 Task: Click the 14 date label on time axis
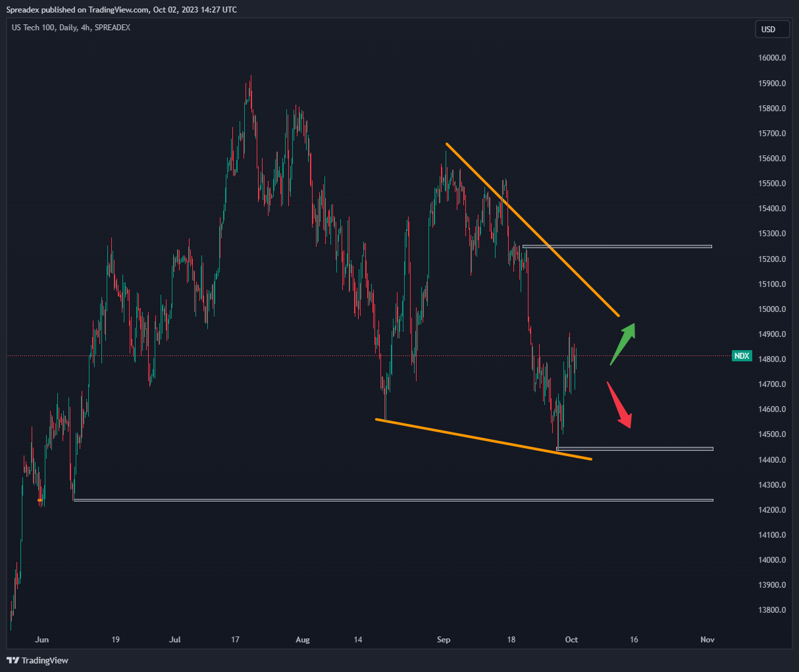point(358,640)
